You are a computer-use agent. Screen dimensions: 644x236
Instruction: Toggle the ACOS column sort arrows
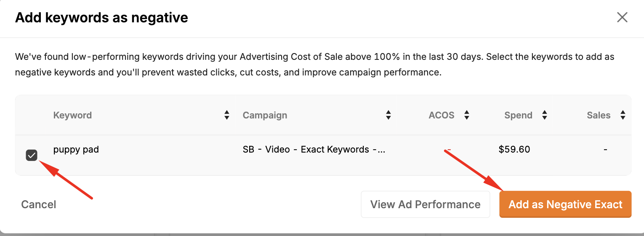click(466, 115)
